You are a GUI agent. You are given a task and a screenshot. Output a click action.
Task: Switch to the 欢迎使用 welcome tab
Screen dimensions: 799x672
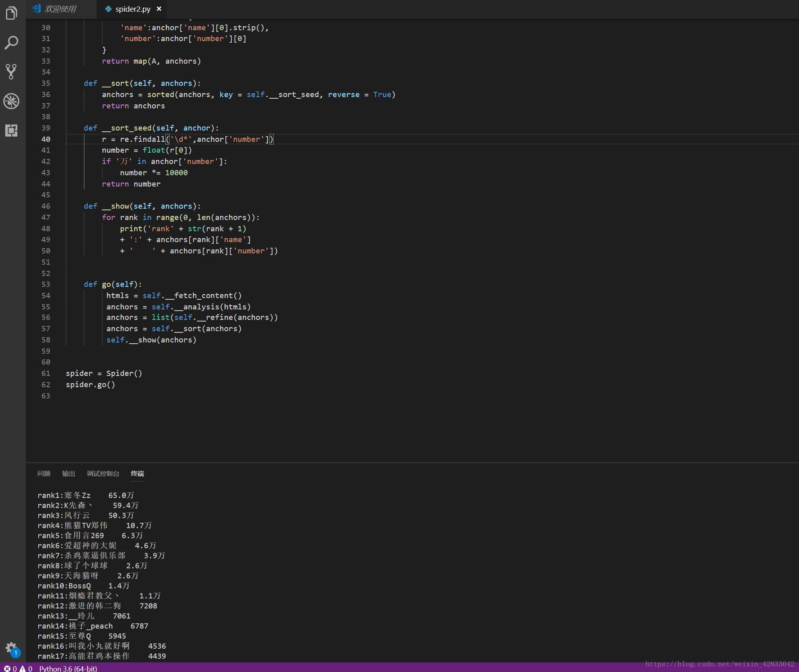click(60, 9)
